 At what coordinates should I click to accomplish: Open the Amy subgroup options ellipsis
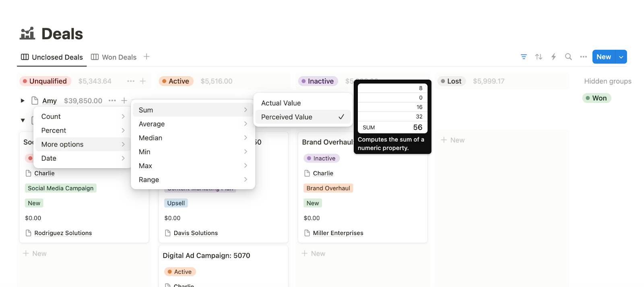click(x=112, y=101)
